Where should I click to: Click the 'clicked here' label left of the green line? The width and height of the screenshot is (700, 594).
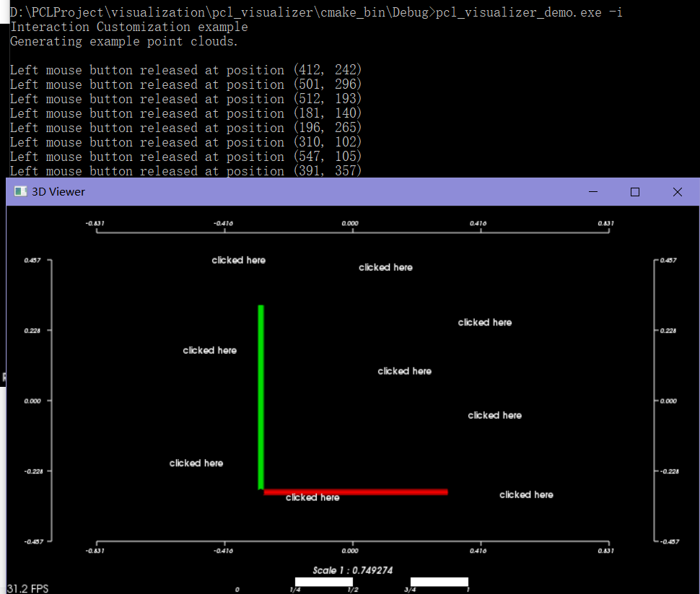point(209,350)
